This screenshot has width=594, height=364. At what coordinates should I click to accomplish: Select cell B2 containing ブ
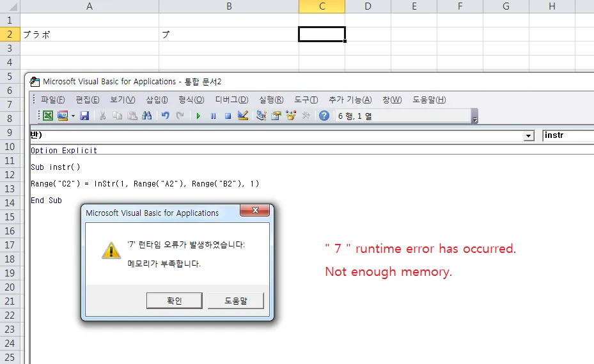229,34
